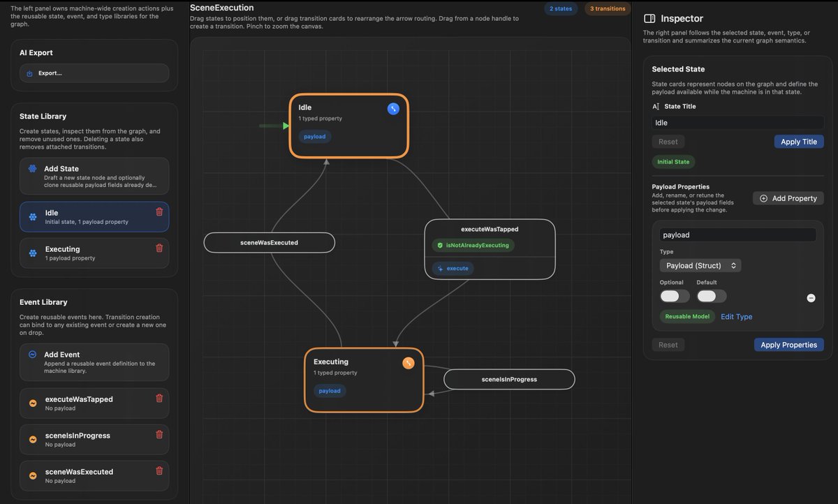Viewport: 838px width, 504px height.
Task: Open the Payload (Struct) type dropdown
Action: (x=700, y=265)
